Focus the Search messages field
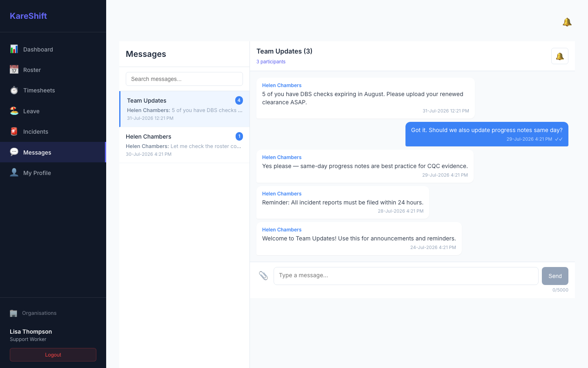This screenshot has width=588, height=368. point(184,79)
